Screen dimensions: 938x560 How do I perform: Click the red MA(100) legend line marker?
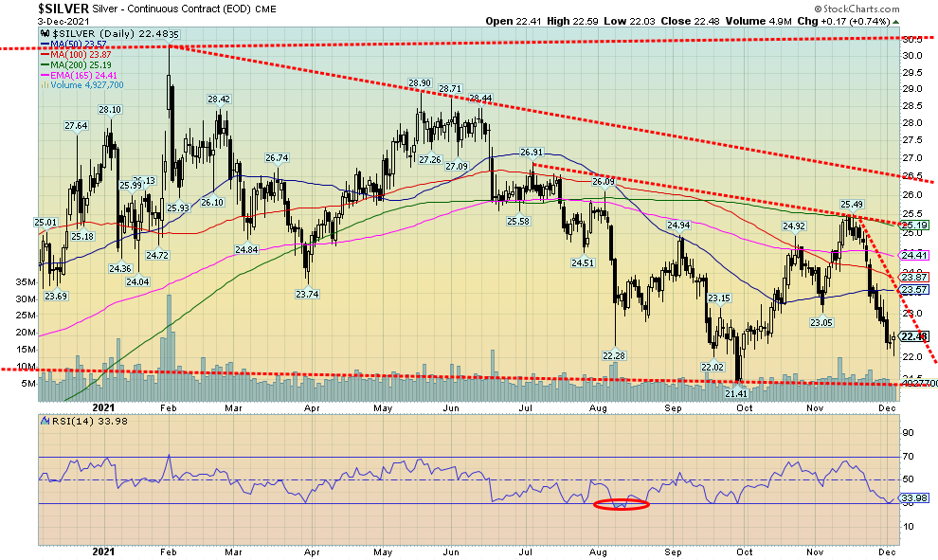pos(45,55)
